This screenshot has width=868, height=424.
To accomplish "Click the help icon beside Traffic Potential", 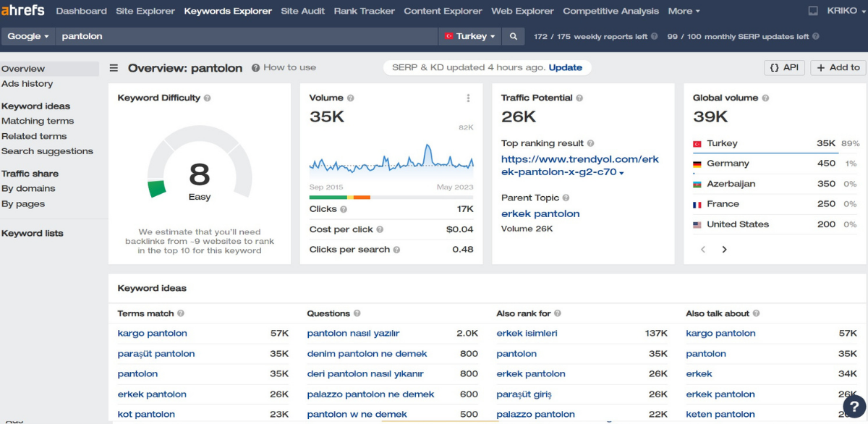I will 579,98.
